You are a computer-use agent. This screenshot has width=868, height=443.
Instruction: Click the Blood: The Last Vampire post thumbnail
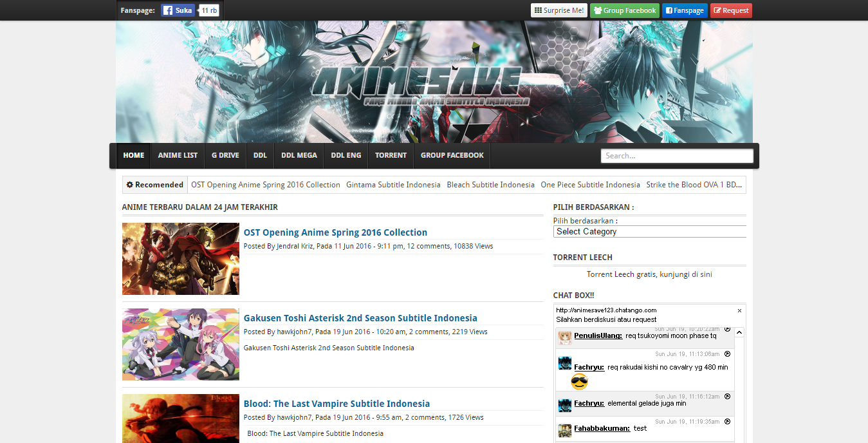pyautogui.click(x=181, y=419)
